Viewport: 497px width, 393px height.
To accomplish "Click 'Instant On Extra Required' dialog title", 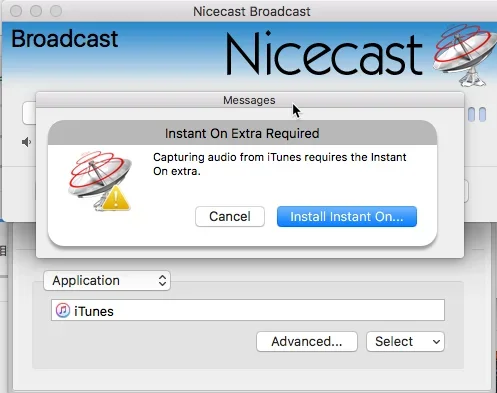I will pos(242,134).
